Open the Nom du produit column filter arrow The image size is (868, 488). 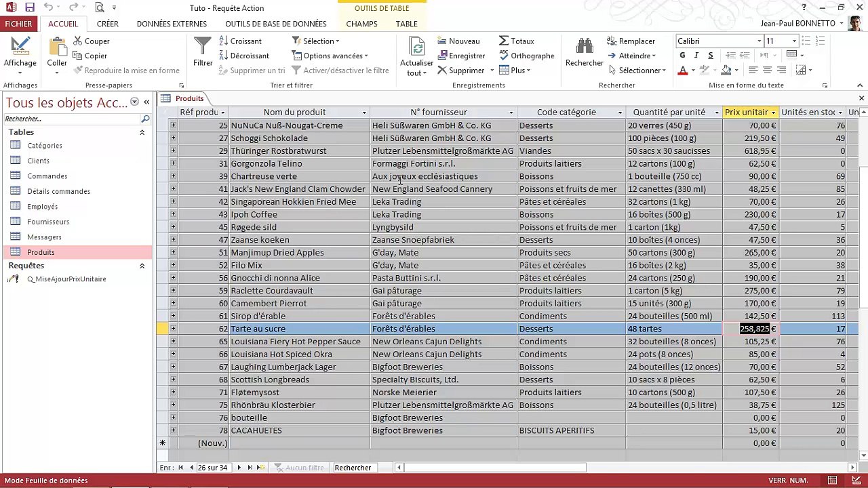coord(364,113)
